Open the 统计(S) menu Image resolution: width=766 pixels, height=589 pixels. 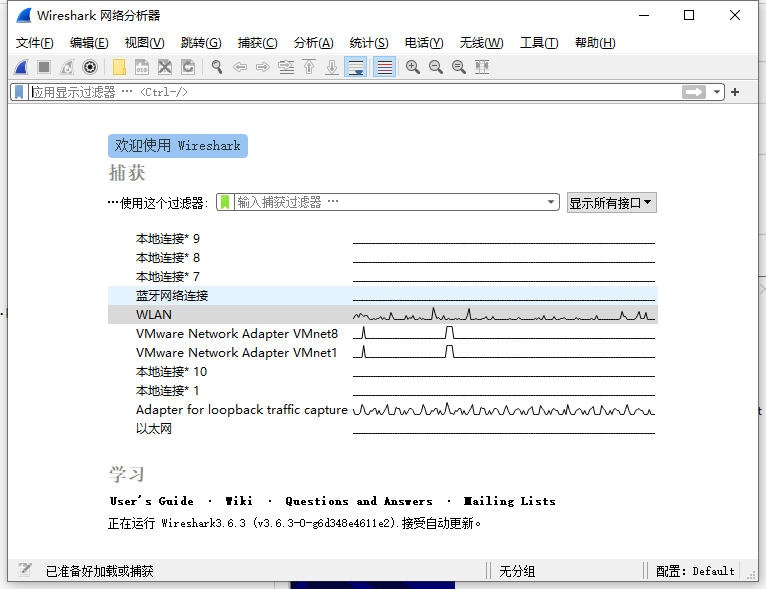pyautogui.click(x=369, y=43)
